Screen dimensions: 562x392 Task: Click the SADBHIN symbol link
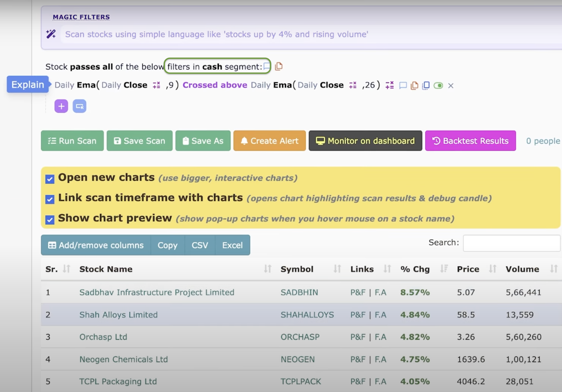299,292
